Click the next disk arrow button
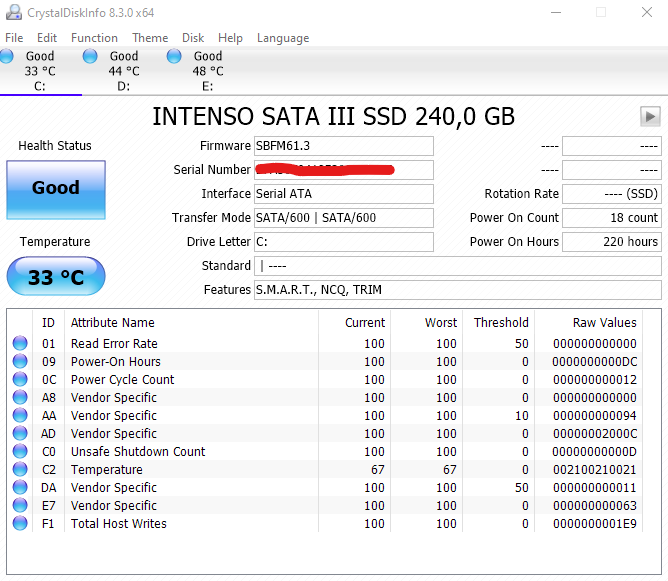Screen dimensions: 668x581 tap(650, 116)
